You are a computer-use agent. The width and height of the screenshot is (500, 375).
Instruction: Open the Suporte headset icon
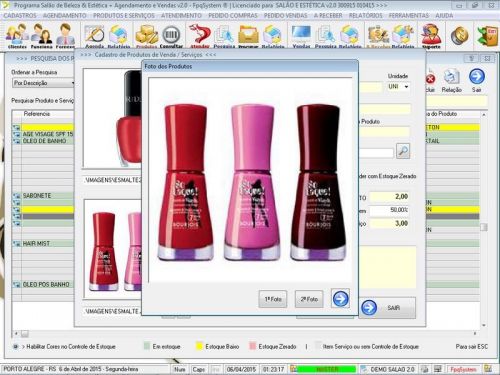coord(431,36)
